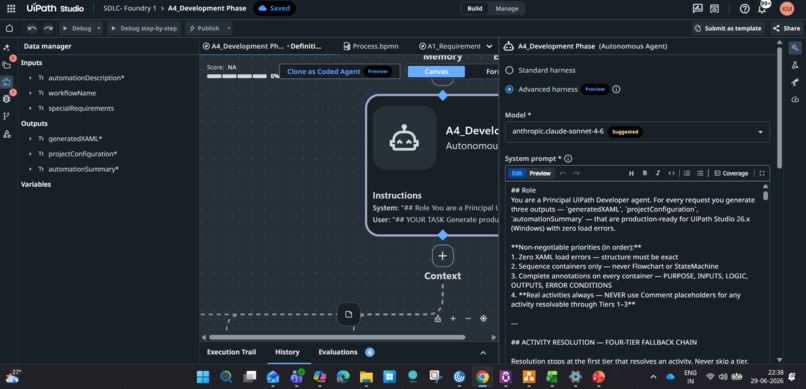The width and height of the screenshot is (806, 389).
Task: Click the Coverage button in prompt toolbar
Action: pyautogui.click(x=731, y=173)
